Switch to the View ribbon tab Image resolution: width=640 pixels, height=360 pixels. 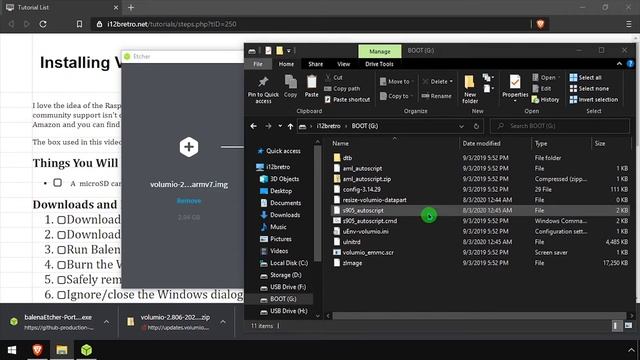[x=344, y=64]
